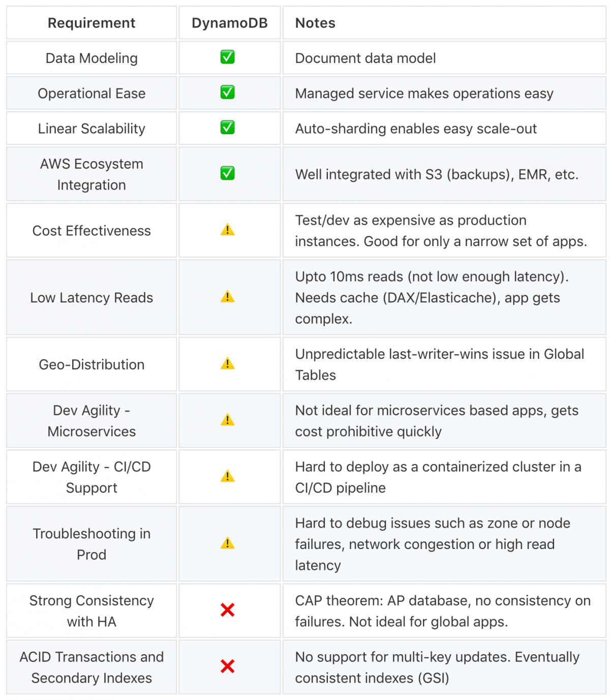The height and width of the screenshot is (700, 610).
Task: Click the AWS Ecosystem Integration green checkmark
Action: point(227,173)
